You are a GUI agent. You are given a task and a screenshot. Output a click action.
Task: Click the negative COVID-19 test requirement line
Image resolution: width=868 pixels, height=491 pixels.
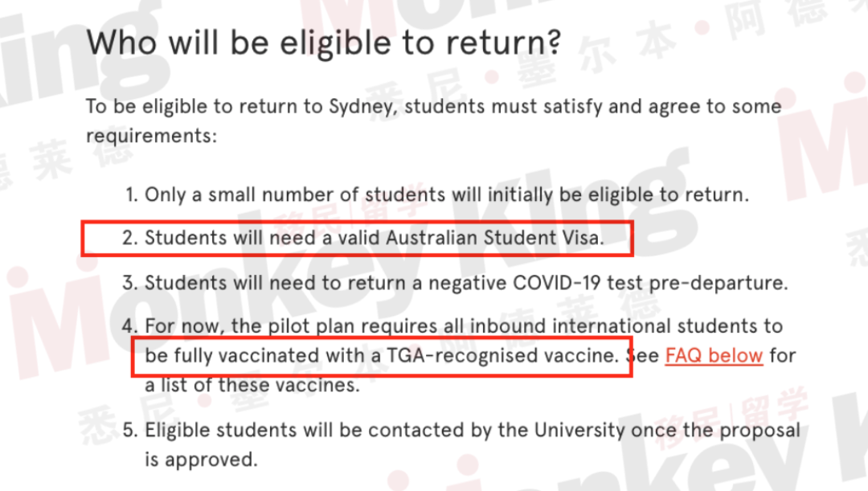pyautogui.click(x=454, y=283)
